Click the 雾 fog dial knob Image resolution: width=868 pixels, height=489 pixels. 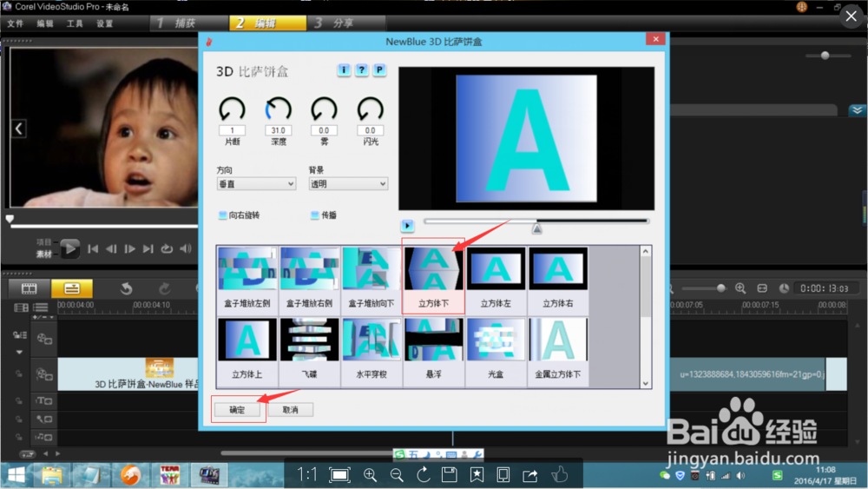(x=324, y=109)
